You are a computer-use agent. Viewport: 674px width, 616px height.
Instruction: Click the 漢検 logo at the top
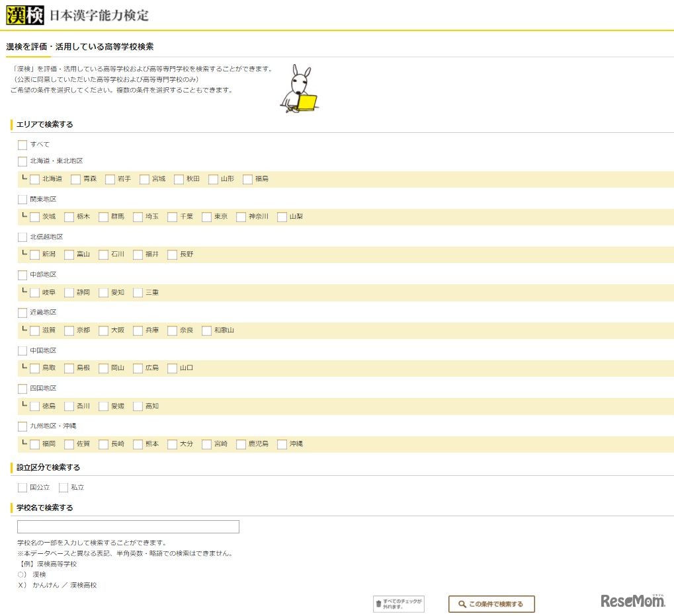[25, 15]
